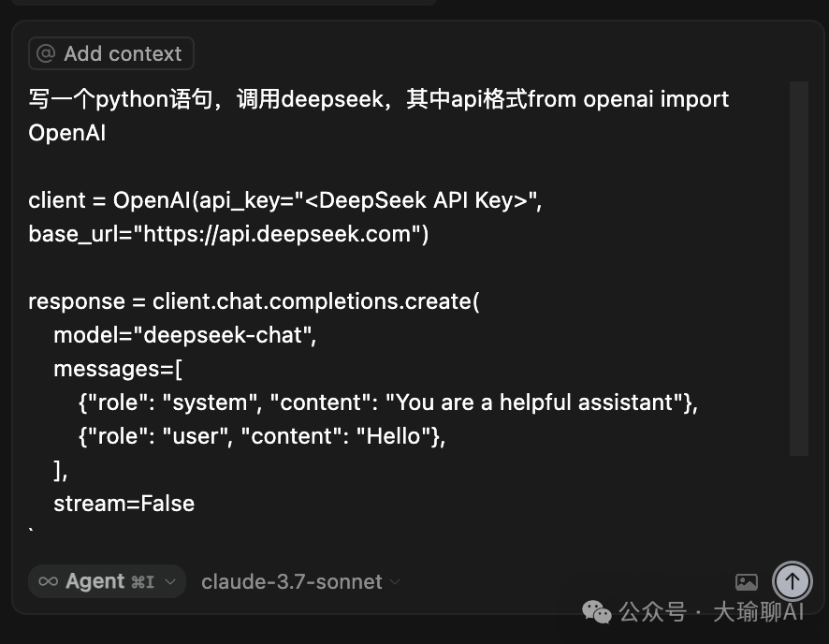Click the WeChat logo in the watermark
Viewport: 829px width, 644px height.
tap(596, 612)
